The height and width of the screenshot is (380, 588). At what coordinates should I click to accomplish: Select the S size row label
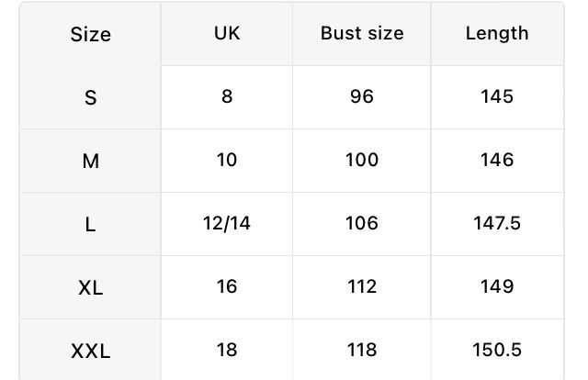pos(90,97)
